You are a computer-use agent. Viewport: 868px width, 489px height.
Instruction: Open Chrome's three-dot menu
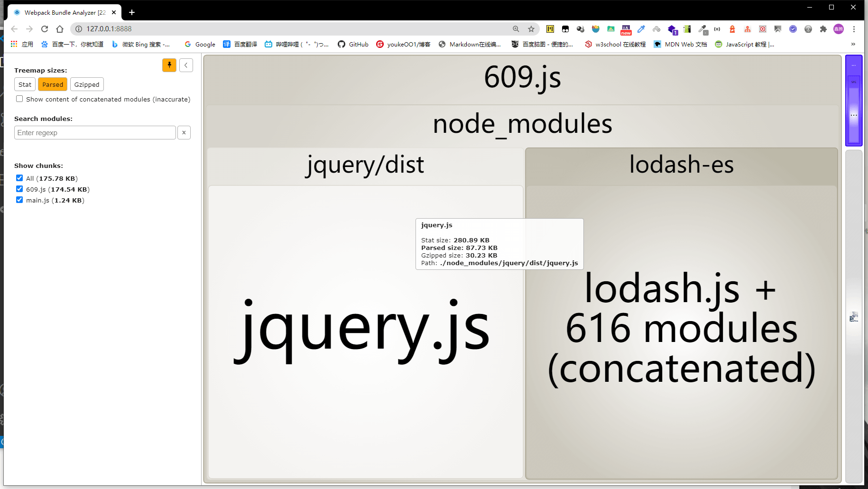[854, 29]
